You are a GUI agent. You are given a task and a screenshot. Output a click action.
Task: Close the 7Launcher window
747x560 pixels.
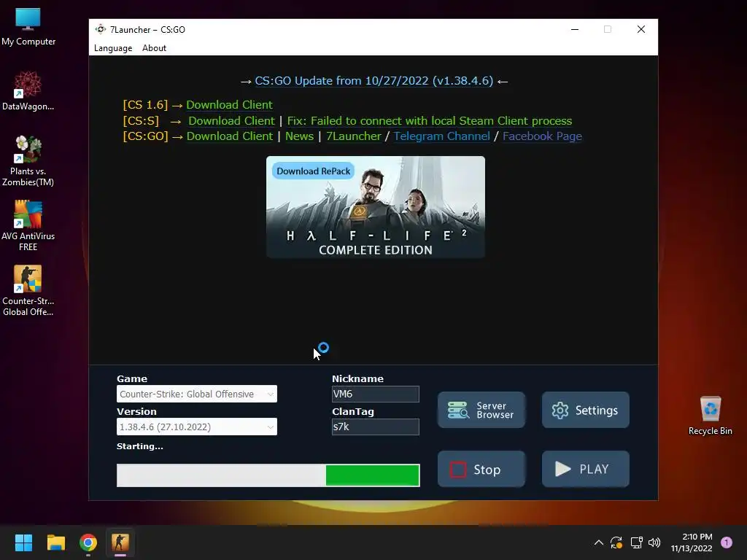[x=641, y=29]
